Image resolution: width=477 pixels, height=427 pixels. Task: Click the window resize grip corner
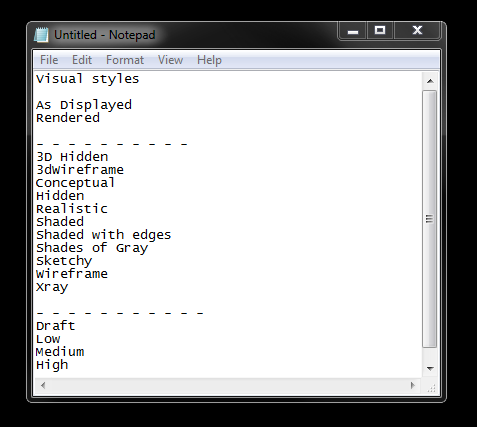pos(431,387)
